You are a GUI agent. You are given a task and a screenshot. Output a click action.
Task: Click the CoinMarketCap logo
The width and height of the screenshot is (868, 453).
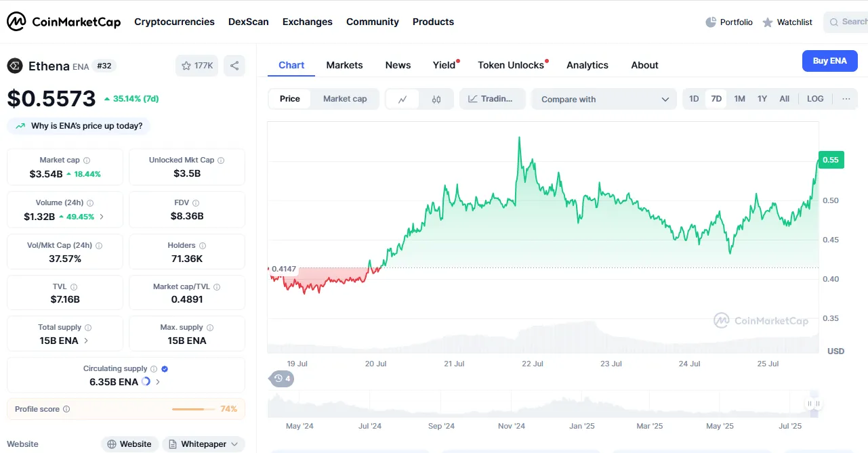(x=64, y=22)
